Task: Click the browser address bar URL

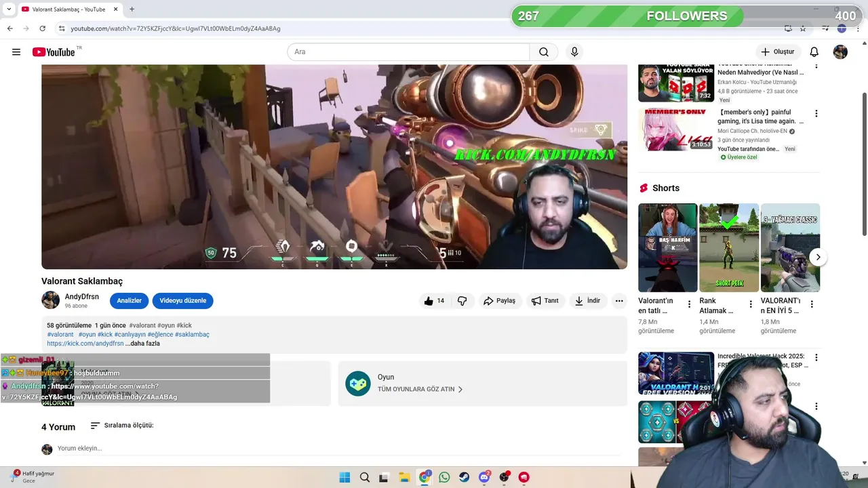Action: (x=176, y=28)
